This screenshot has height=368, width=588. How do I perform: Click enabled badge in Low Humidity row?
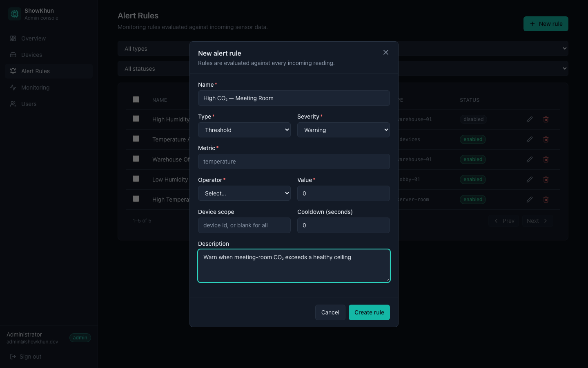pos(473,180)
